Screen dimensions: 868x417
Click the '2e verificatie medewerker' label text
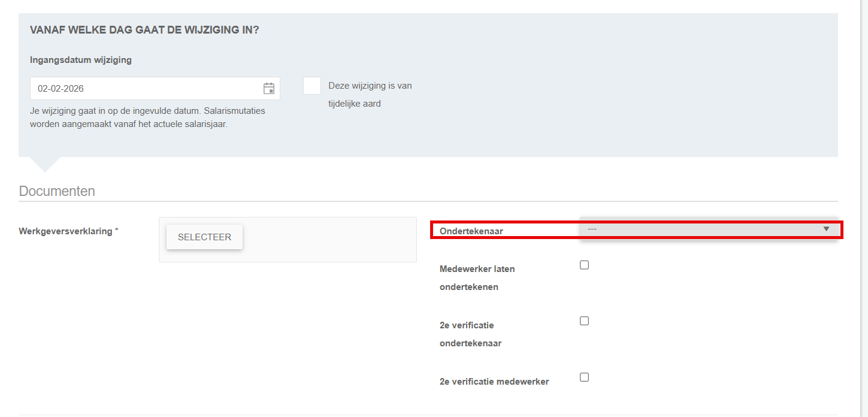[x=494, y=382]
